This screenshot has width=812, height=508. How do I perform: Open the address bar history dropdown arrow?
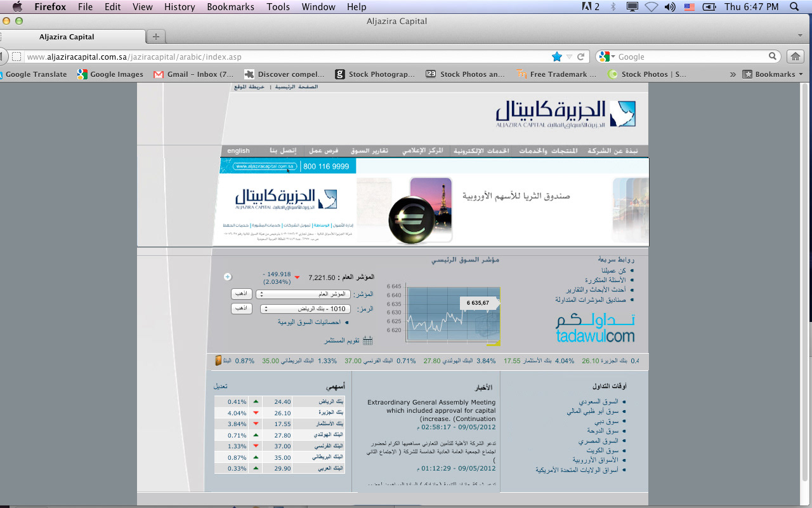coord(569,57)
